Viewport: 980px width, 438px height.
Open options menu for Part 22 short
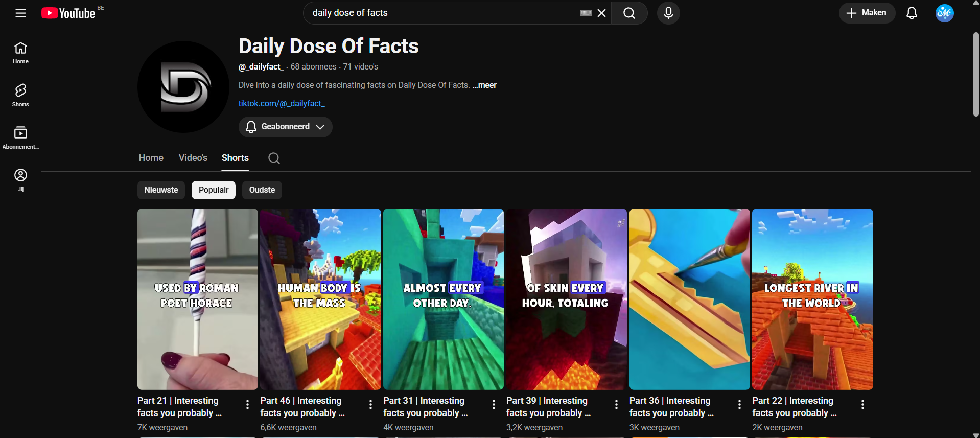click(x=862, y=405)
